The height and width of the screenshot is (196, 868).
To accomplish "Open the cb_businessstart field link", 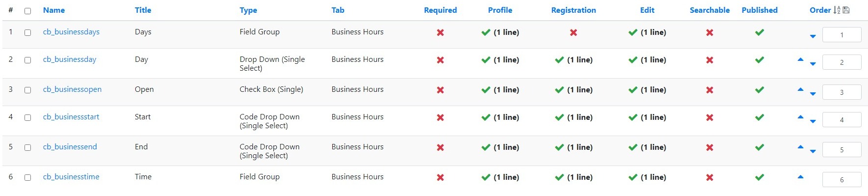I will coord(71,117).
